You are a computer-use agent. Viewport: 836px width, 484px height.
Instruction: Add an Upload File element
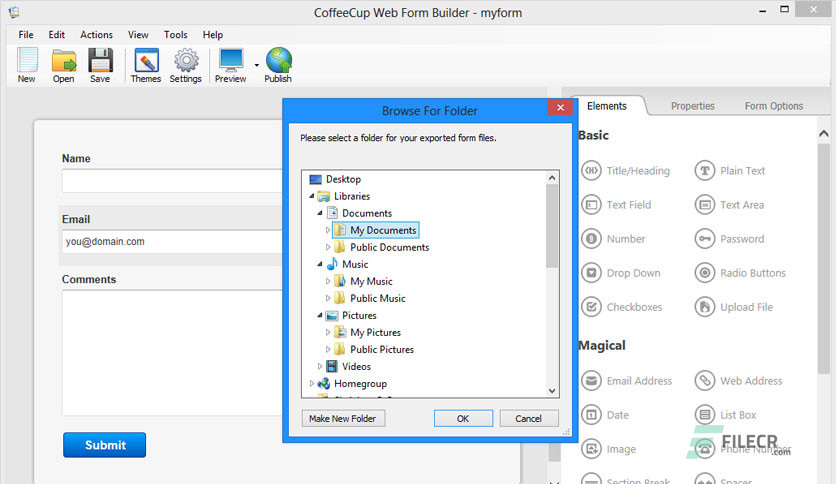(x=734, y=307)
